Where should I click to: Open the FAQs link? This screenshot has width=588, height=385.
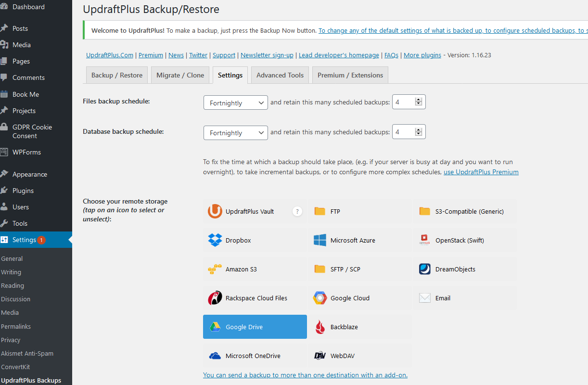click(x=391, y=55)
